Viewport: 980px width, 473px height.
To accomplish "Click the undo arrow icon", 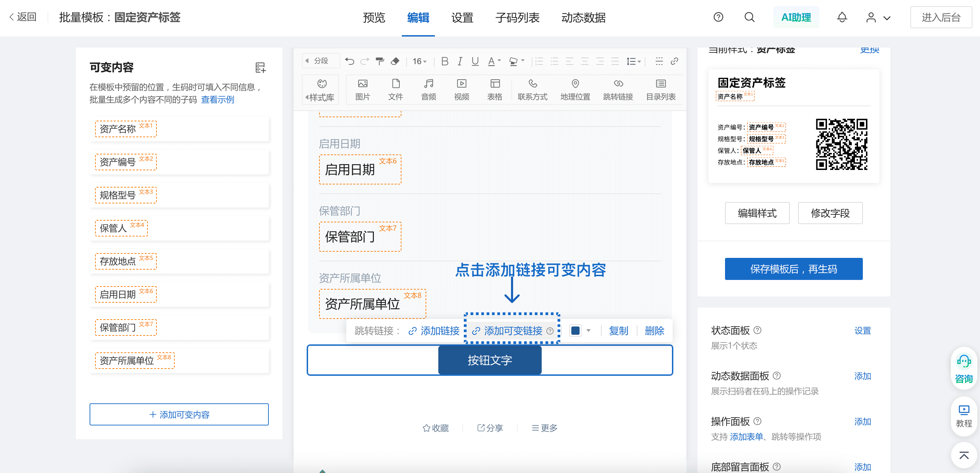I will pyautogui.click(x=350, y=61).
